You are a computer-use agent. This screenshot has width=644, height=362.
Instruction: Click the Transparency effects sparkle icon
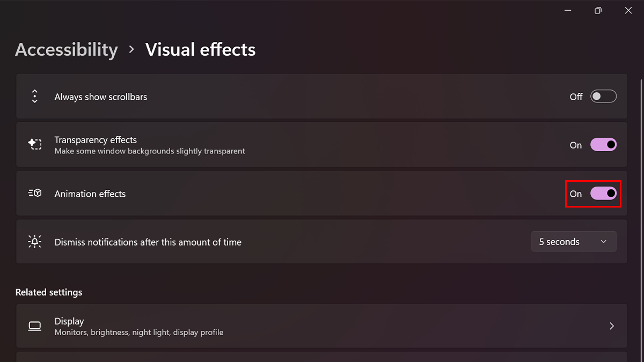pos(35,145)
